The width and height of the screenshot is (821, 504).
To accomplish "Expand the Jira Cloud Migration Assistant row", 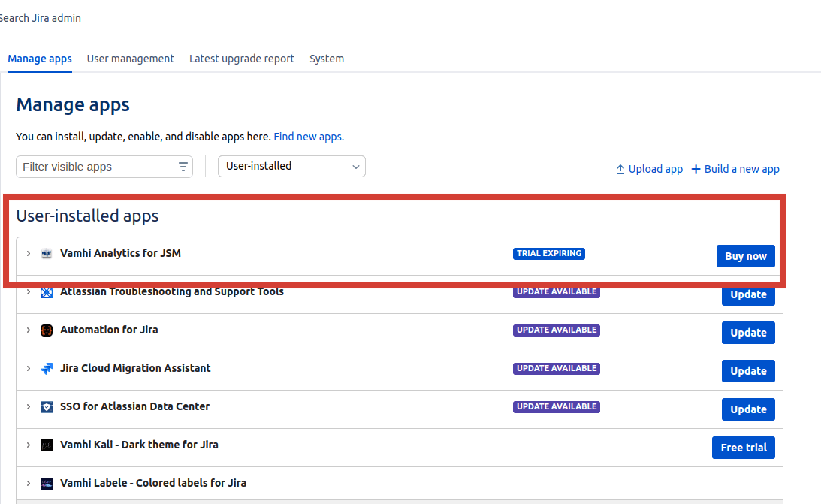I will pyautogui.click(x=29, y=369).
